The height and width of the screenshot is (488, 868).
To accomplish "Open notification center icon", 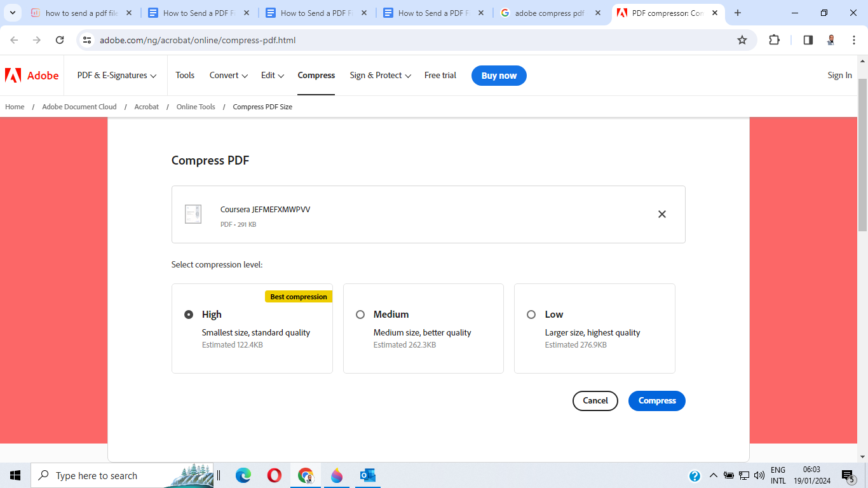I will pos(848,475).
